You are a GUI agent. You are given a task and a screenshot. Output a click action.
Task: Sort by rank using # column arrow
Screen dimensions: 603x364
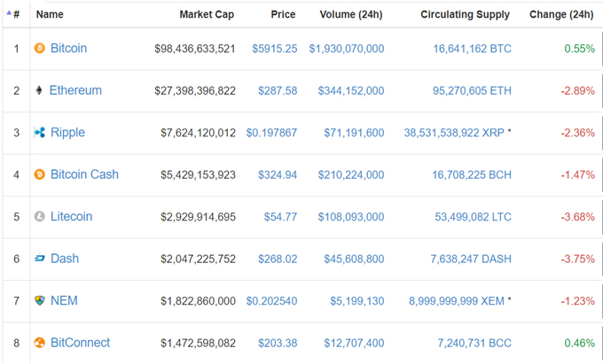click(x=13, y=14)
